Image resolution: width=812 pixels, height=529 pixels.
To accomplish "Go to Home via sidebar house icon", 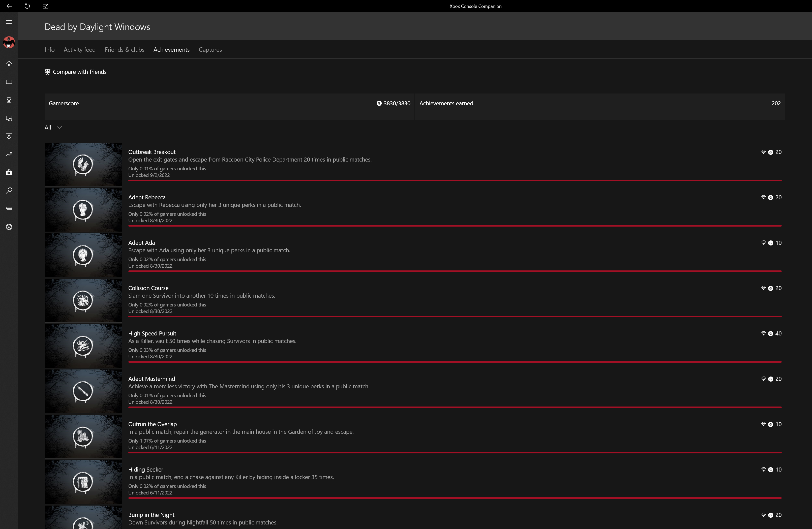I will 9,64.
